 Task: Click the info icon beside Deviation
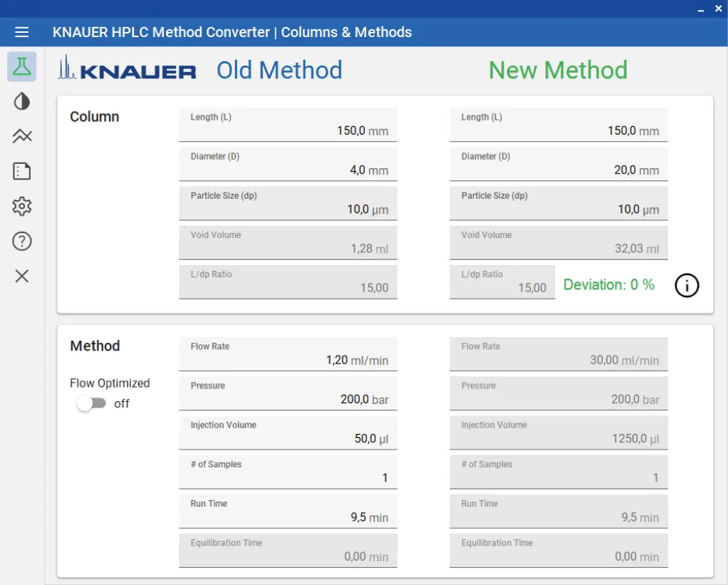pyautogui.click(x=686, y=285)
